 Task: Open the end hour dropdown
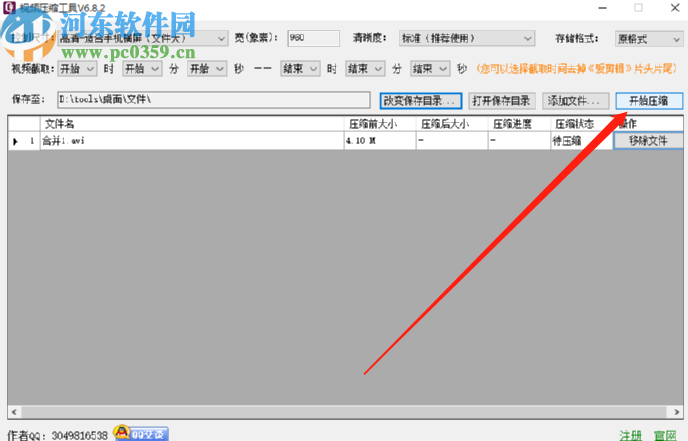pos(300,69)
